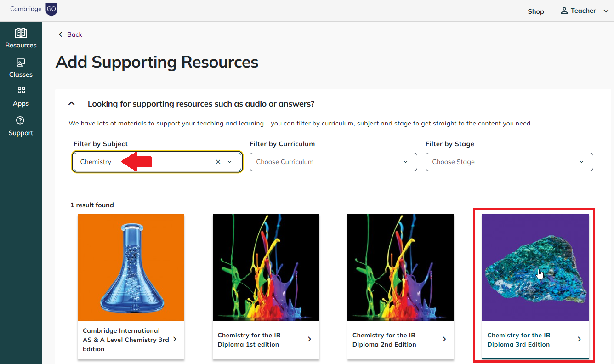Click the Chemistry for the IB Diploma 2nd Edition title

[384, 340]
